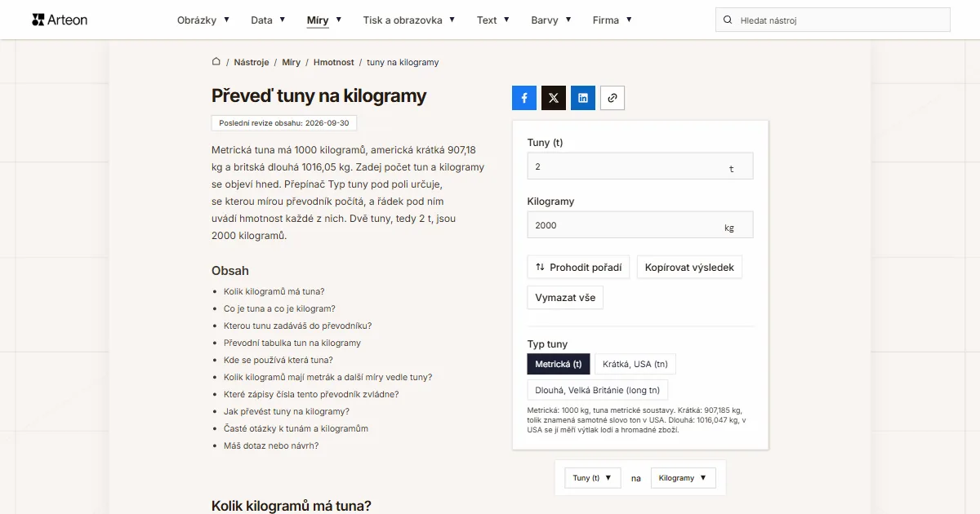Select Dlouhá, Velká Británie (long tn) type
The width and height of the screenshot is (980, 514).
(598, 389)
